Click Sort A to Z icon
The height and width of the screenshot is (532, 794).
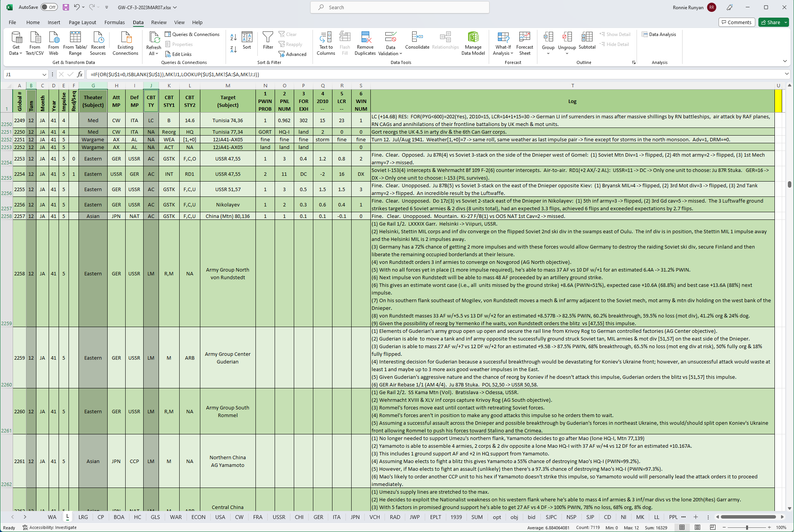tap(233, 37)
